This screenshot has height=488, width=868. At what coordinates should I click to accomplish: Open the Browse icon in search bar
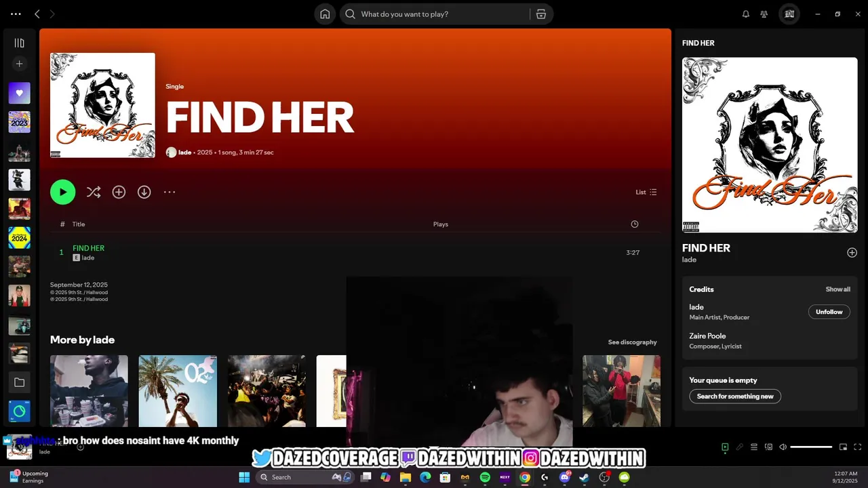(x=540, y=14)
